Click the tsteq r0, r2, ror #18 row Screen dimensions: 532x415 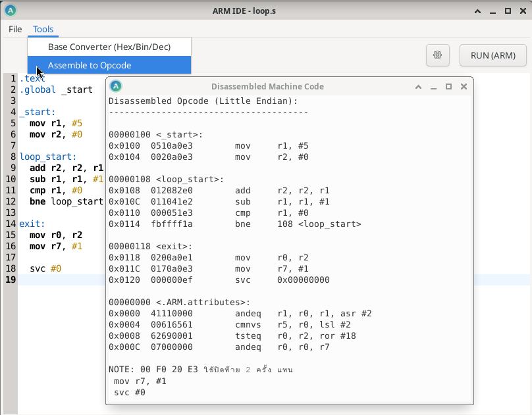tap(232, 335)
